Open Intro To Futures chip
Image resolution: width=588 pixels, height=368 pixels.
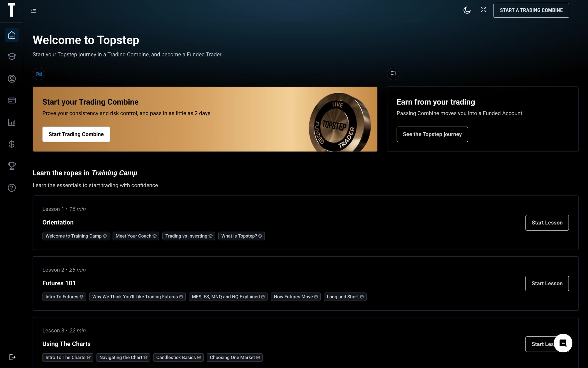[x=64, y=297]
